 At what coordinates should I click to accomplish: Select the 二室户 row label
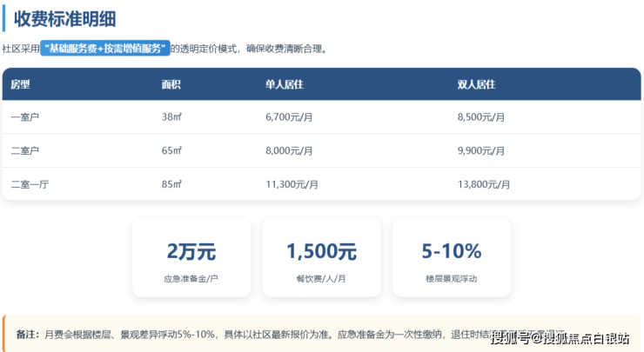(x=25, y=150)
